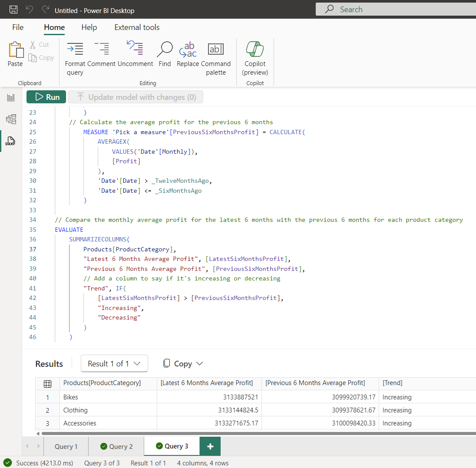Select DAX query view in sidebar

10,141
